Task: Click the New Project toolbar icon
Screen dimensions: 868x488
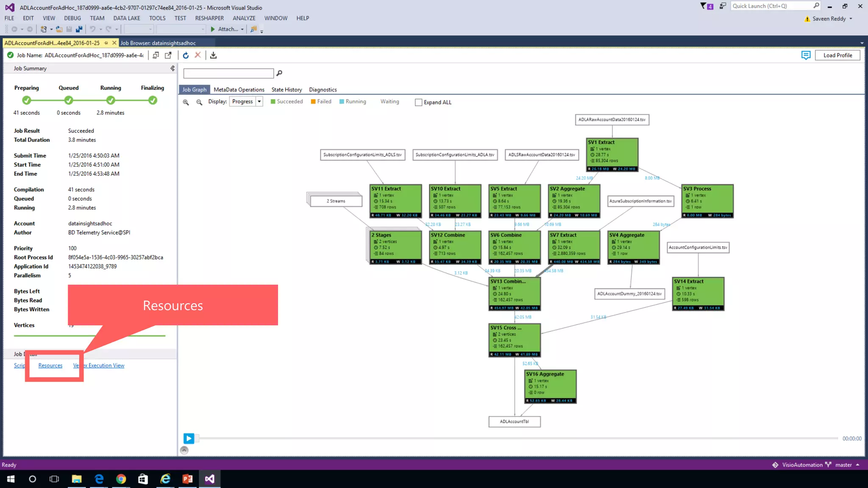Action: tap(43, 29)
